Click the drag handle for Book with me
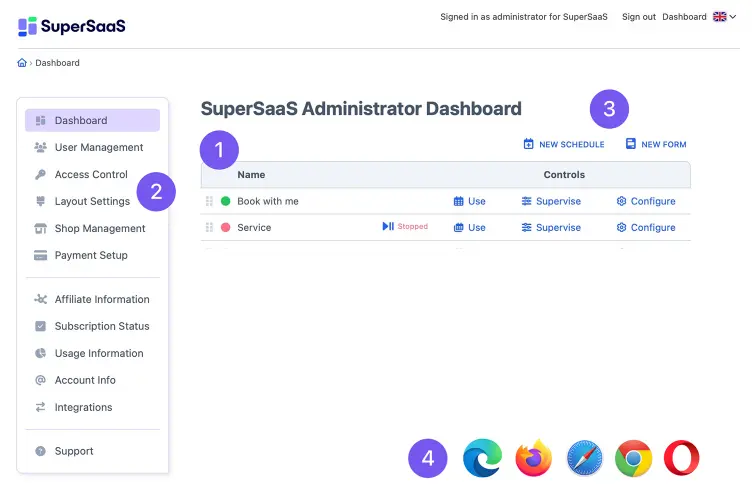Image resolution: width=752 pixels, height=492 pixels. click(x=209, y=201)
